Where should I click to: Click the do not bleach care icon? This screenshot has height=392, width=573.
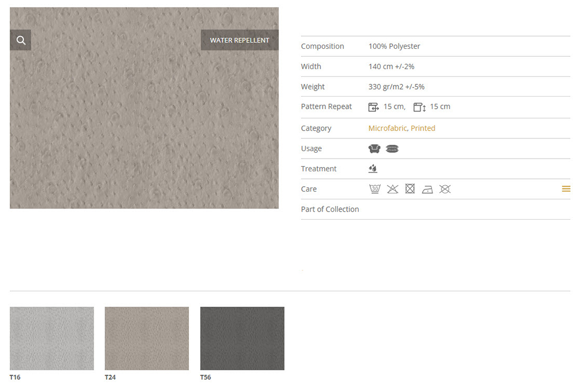pos(393,189)
